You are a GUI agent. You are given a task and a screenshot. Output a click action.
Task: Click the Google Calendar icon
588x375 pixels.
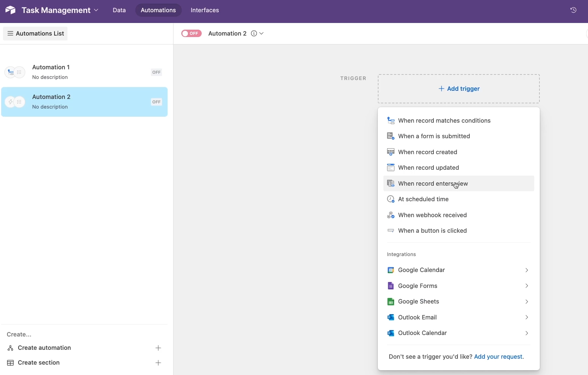pyautogui.click(x=390, y=270)
